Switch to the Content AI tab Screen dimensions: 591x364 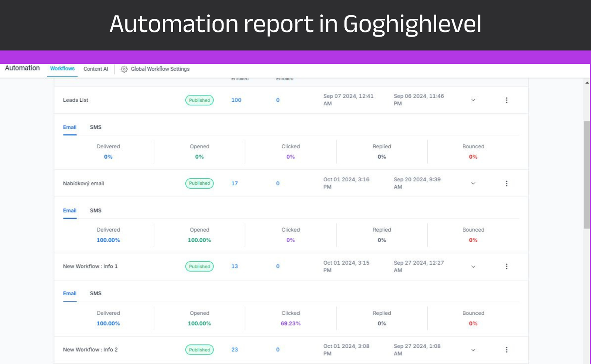96,69
